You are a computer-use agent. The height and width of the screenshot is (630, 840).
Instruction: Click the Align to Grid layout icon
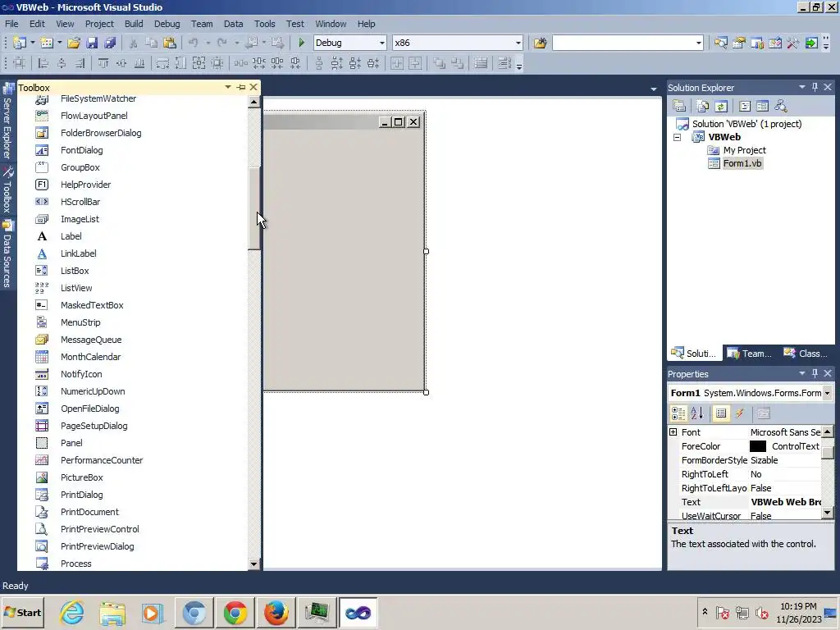tap(20, 64)
